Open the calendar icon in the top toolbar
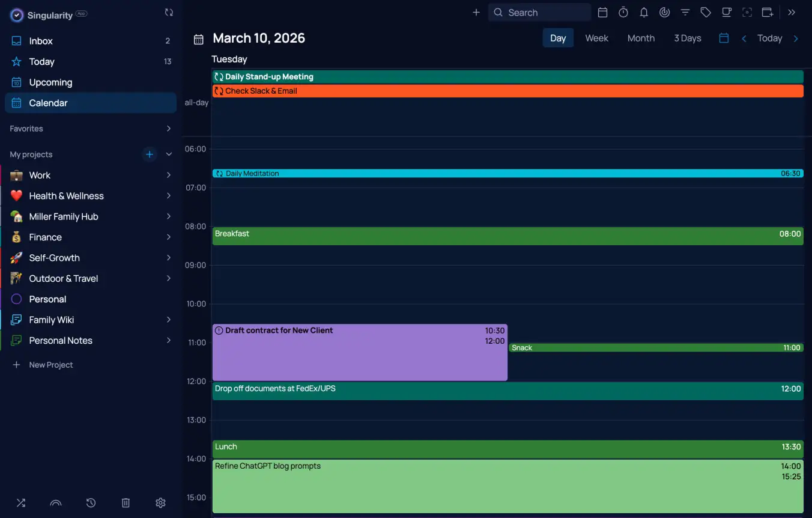 click(x=603, y=13)
